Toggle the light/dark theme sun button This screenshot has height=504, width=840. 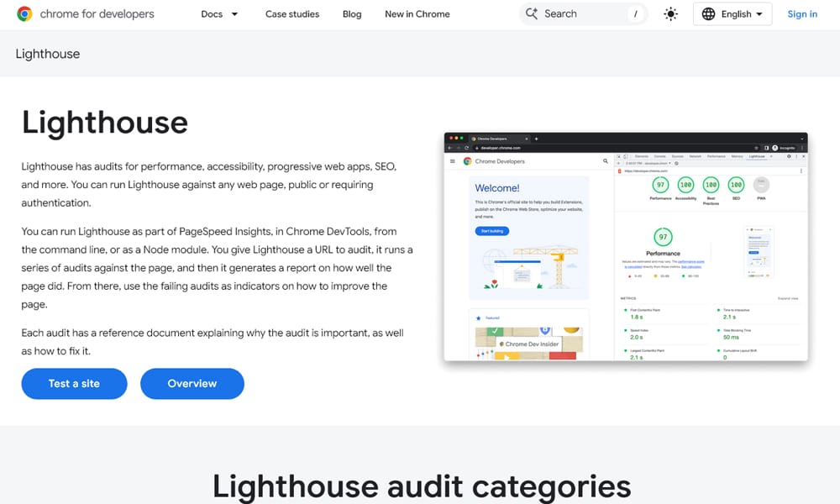[670, 14]
